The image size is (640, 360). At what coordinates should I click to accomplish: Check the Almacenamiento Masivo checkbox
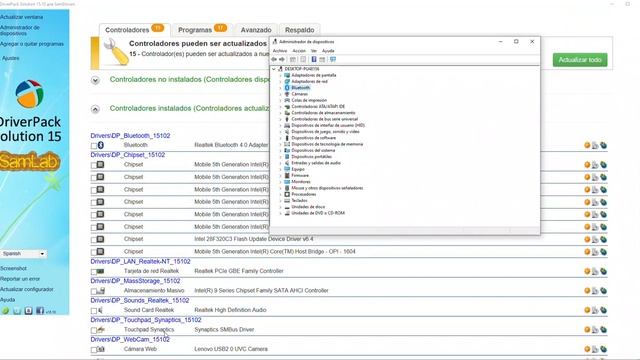[94, 292]
